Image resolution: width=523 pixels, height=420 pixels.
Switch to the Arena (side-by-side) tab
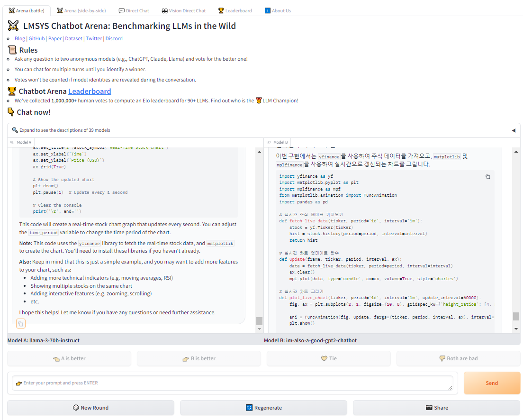81,10
